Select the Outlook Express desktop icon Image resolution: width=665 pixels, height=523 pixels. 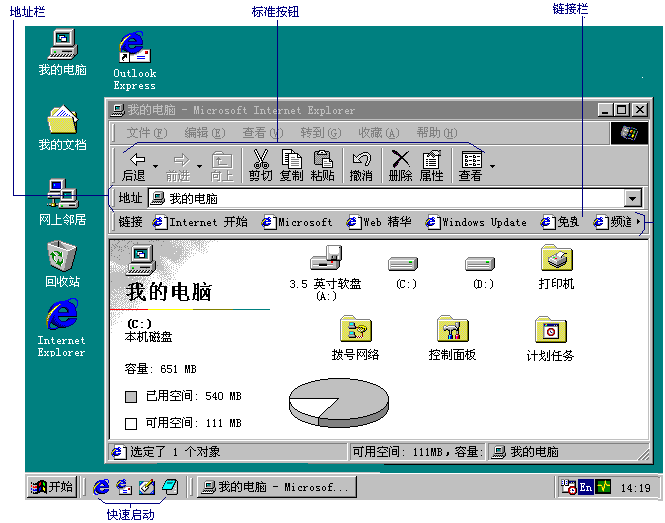[135, 47]
